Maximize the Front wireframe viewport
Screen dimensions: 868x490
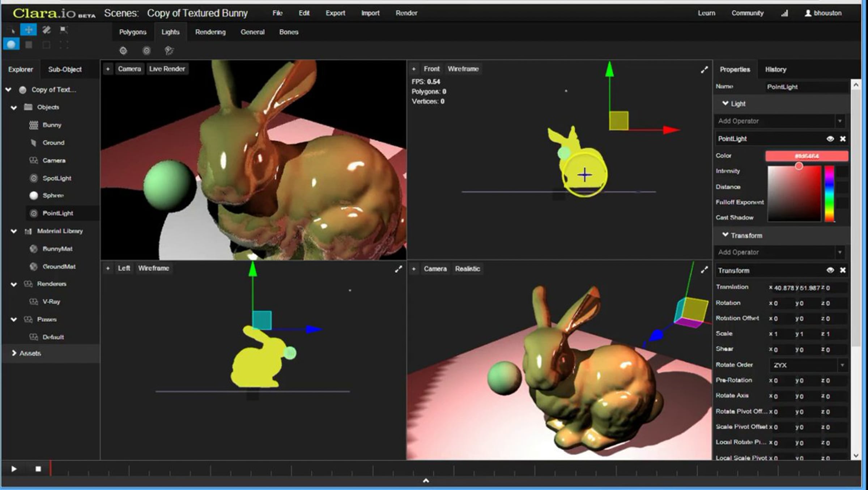704,70
